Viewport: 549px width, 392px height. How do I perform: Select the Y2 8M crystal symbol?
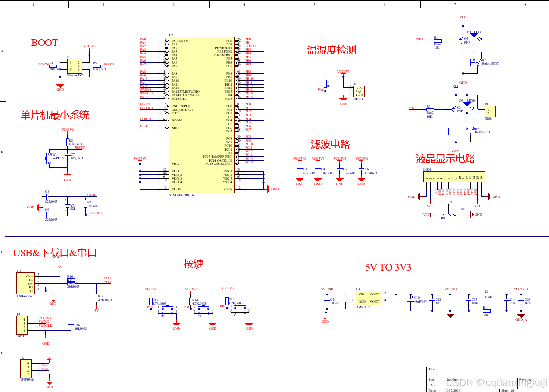67,206
